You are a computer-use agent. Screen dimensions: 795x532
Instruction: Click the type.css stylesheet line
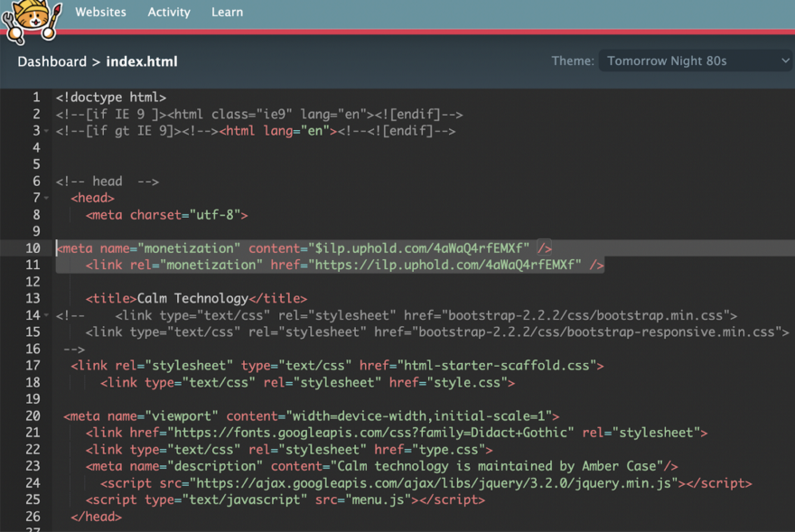(289, 449)
